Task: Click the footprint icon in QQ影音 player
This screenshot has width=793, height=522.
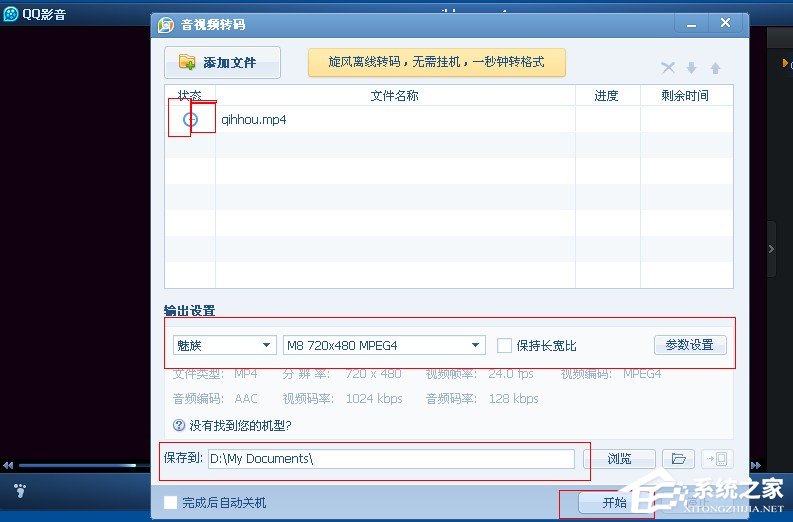Action: pyautogui.click(x=20, y=490)
